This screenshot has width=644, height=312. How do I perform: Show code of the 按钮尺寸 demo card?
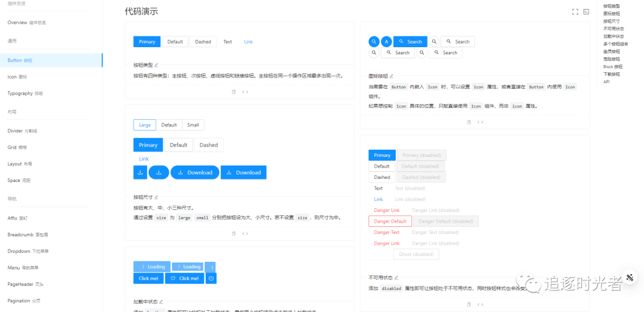click(x=245, y=233)
